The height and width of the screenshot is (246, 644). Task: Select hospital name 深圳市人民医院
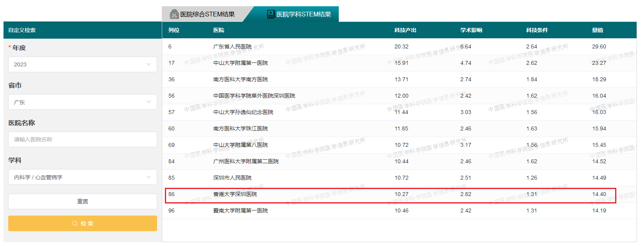click(x=232, y=178)
